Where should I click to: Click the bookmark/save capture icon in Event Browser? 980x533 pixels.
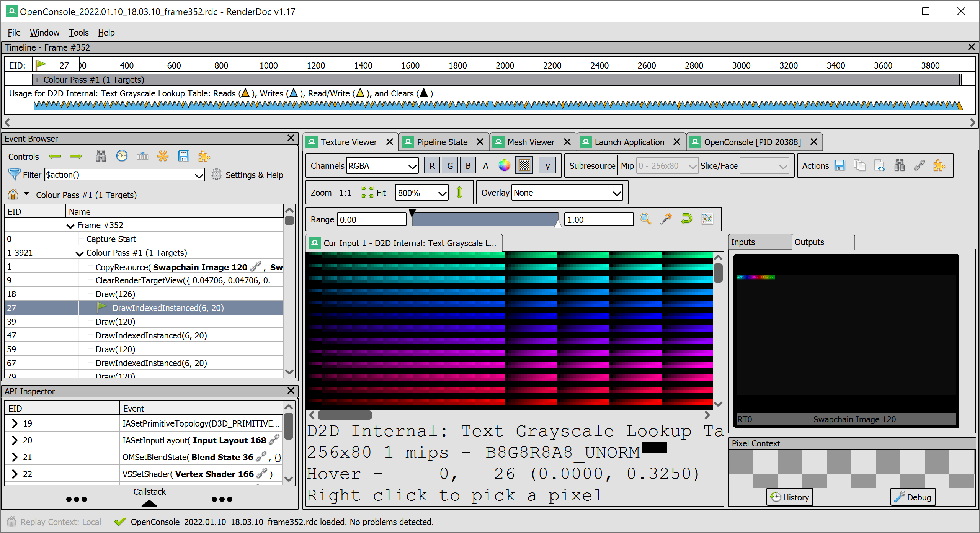click(x=183, y=156)
